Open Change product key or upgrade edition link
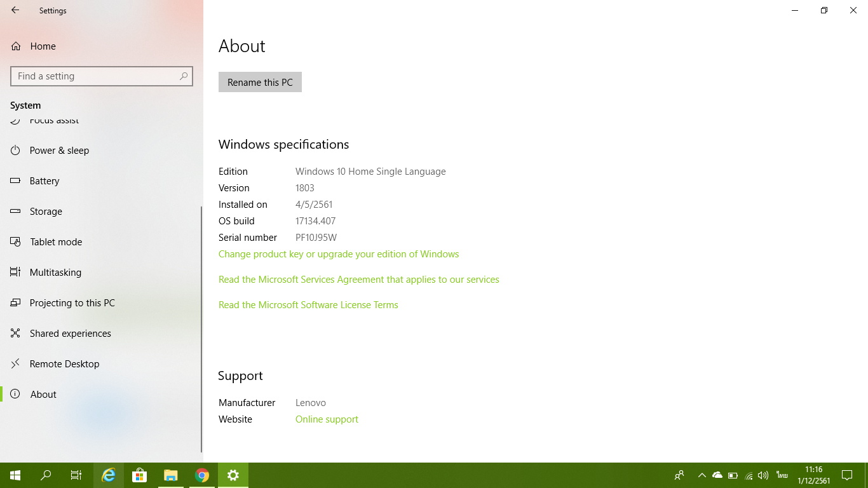Screen dimensions: 868x488 [339, 254]
